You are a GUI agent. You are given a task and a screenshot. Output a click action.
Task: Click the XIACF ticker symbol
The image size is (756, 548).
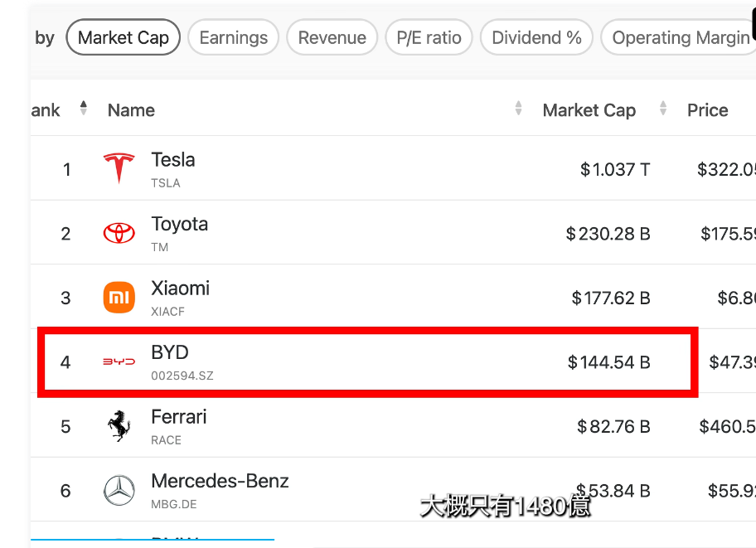(167, 312)
